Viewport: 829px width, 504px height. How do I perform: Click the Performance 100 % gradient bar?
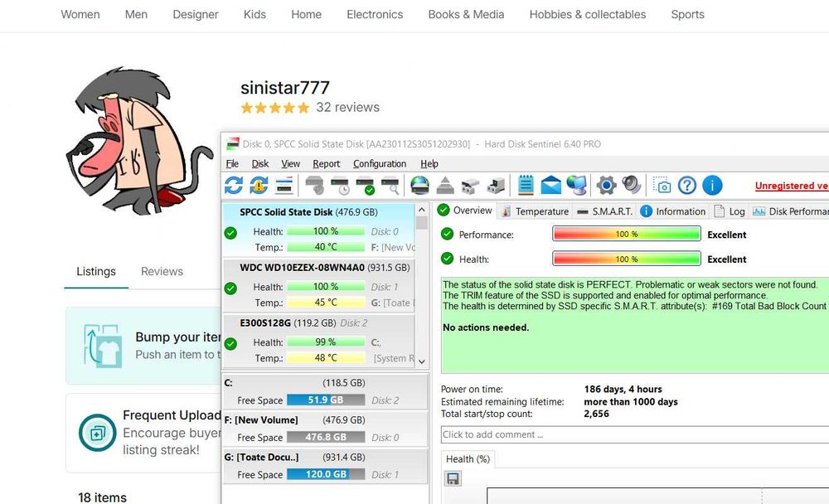[x=627, y=234]
